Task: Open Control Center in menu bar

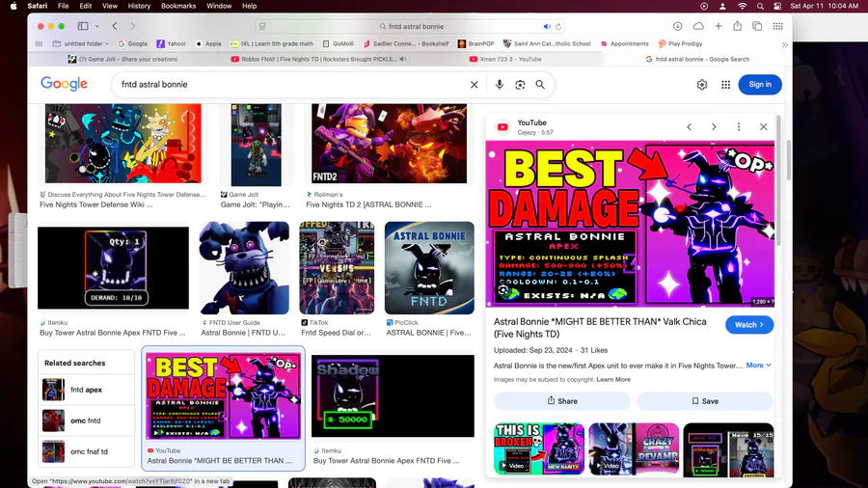Action: click(777, 6)
